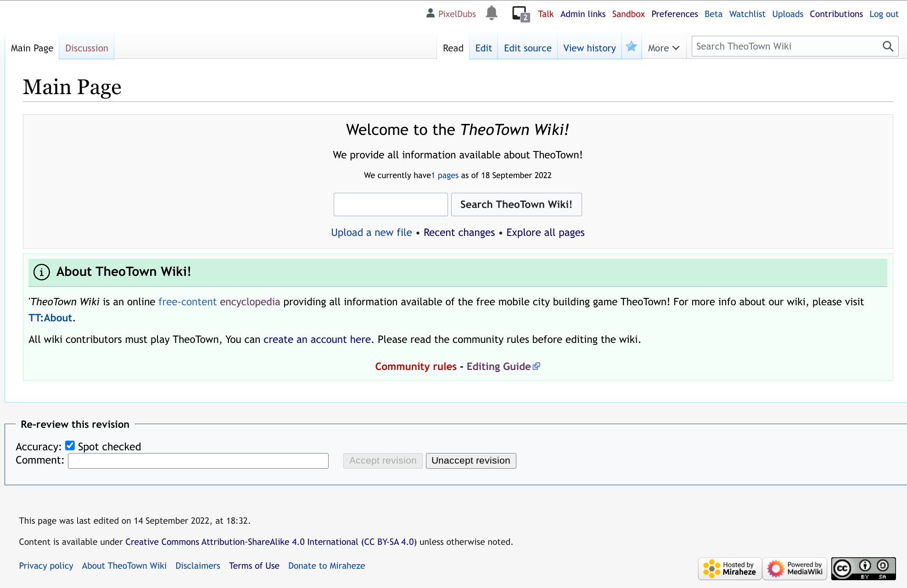Open About TheoTown Wiki footer link

[x=124, y=566]
